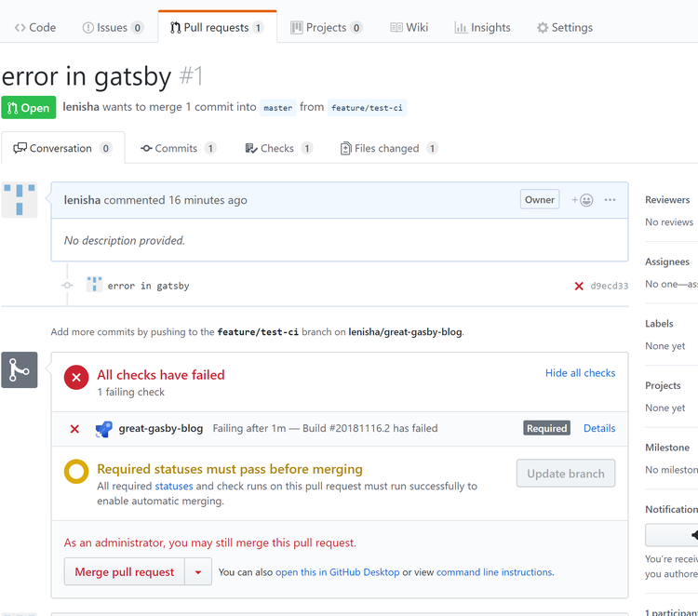Open the Milestone sidebar section
698x616 pixels.
pos(667,448)
